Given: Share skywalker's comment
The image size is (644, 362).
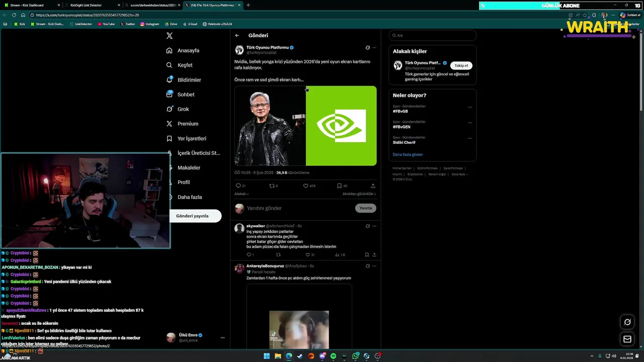Looking at the screenshot, I should pyautogui.click(x=374, y=255).
